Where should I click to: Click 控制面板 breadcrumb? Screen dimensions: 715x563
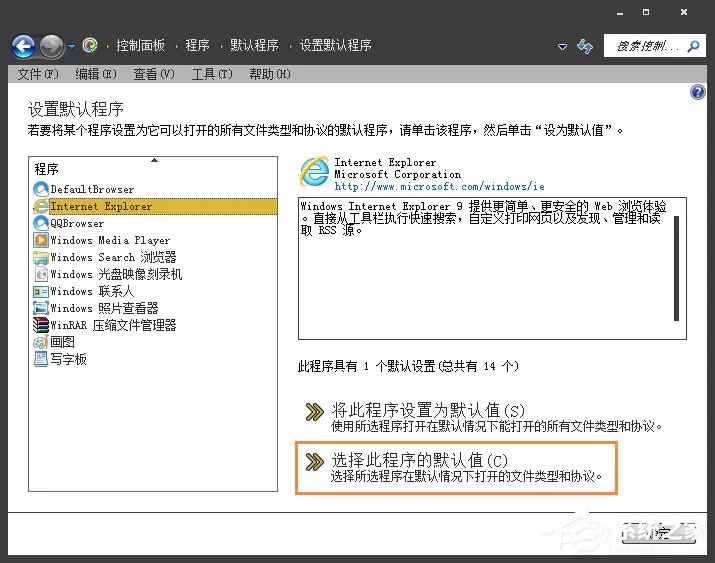click(140, 45)
